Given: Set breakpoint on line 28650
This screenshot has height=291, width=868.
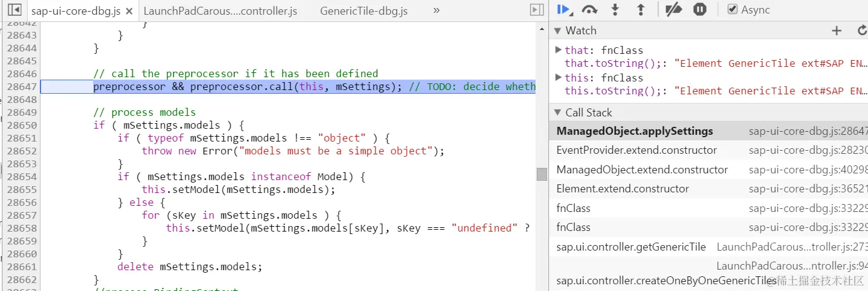Looking at the screenshot, I should click(x=22, y=125).
